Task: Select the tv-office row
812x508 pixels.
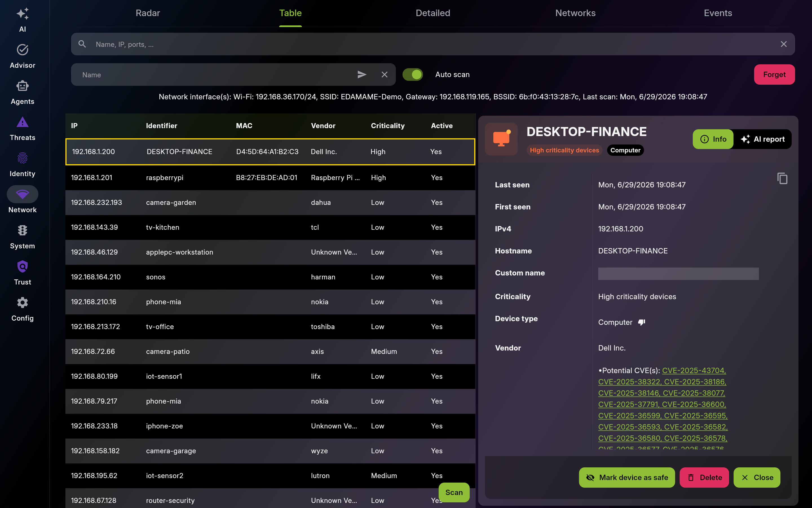Action: click(270, 327)
